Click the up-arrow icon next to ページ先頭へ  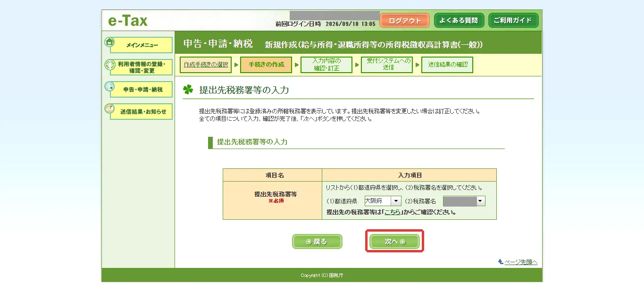click(501, 262)
